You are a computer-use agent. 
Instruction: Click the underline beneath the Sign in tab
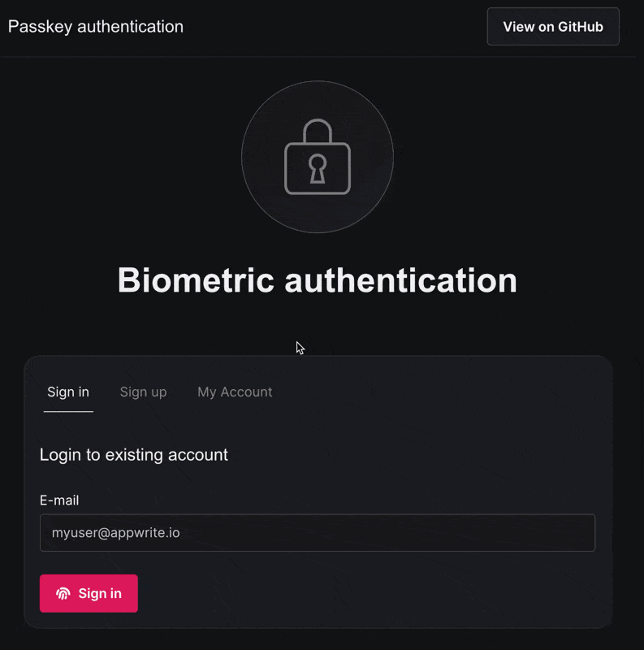tap(68, 412)
